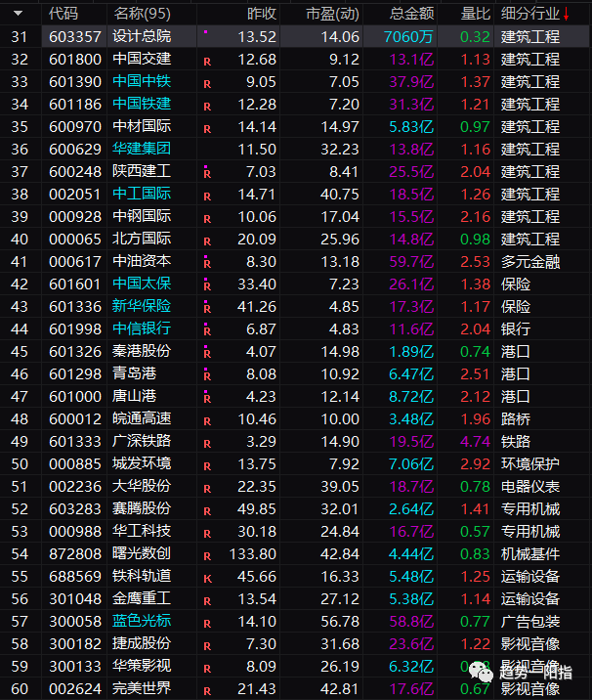The height and width of the screenshot is (700, 592).
Task: Select stock name 铁科轨道
Action: tap(142, 576)
